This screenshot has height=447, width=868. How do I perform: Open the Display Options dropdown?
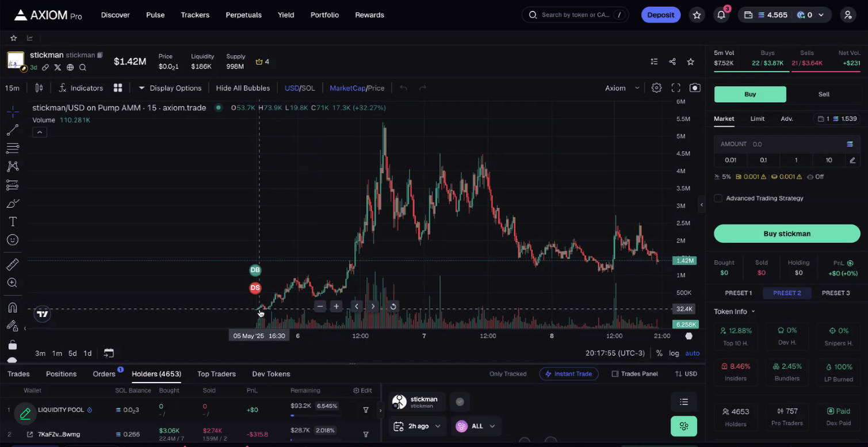170,88
